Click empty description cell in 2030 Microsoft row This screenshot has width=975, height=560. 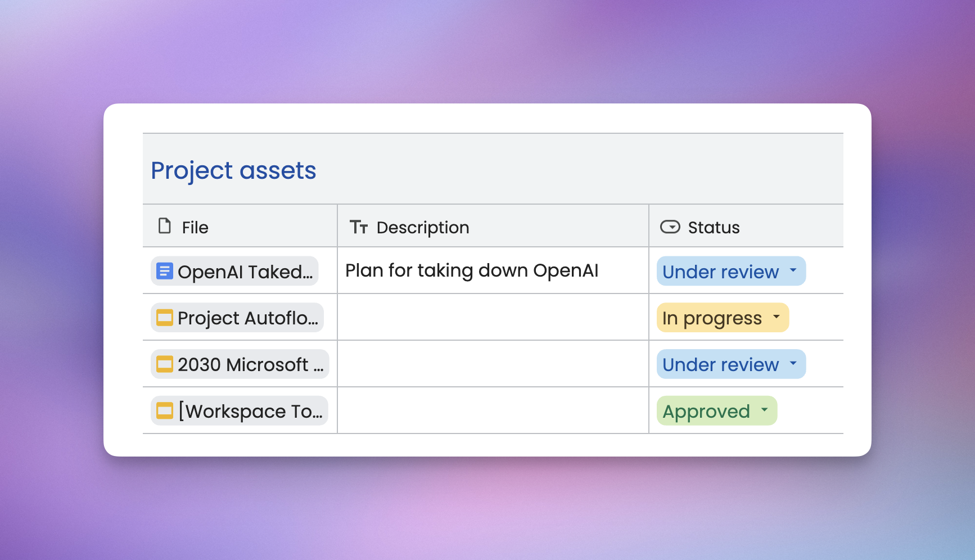click(x=493, y=364)
